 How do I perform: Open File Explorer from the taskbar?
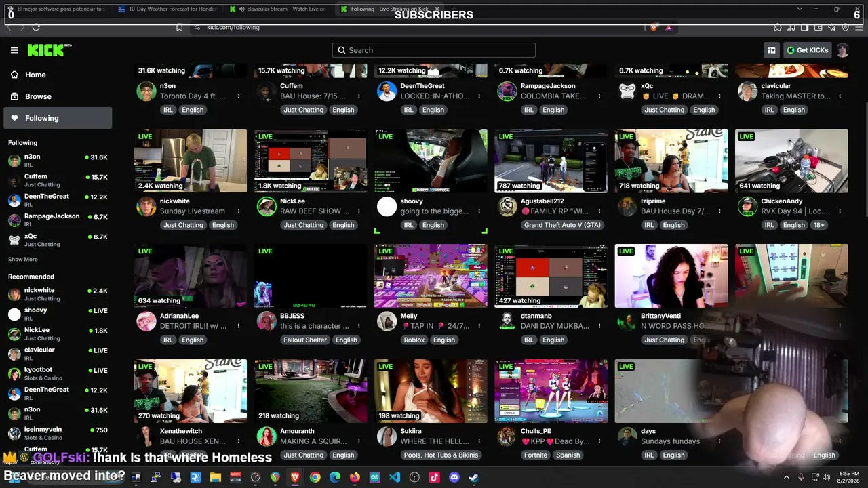(216, 477)
